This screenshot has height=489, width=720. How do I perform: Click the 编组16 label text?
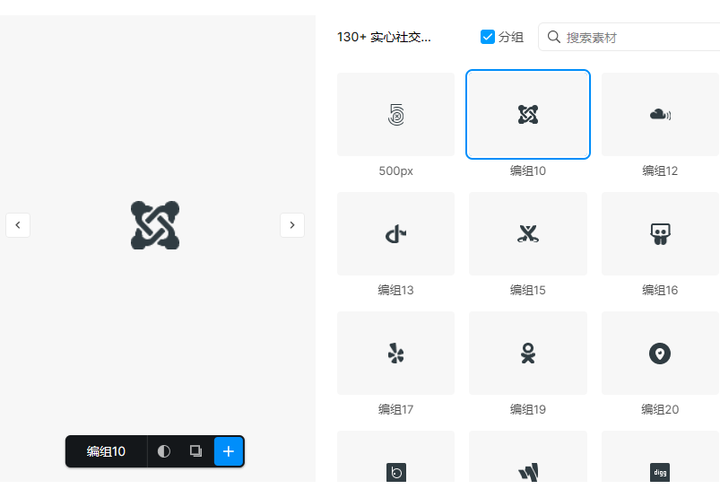pyautogui.click(x=660, y=290)
